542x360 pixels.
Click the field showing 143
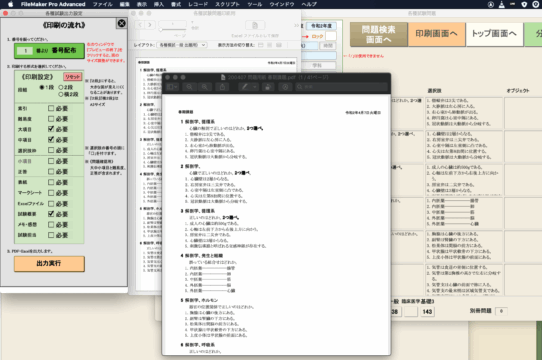pyautogui.click(x=427, y=312)
